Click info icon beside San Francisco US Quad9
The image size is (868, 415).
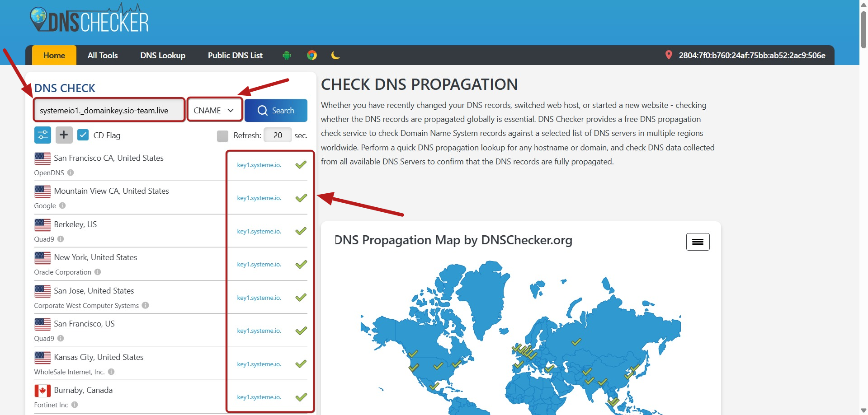[x=61, y=338]
